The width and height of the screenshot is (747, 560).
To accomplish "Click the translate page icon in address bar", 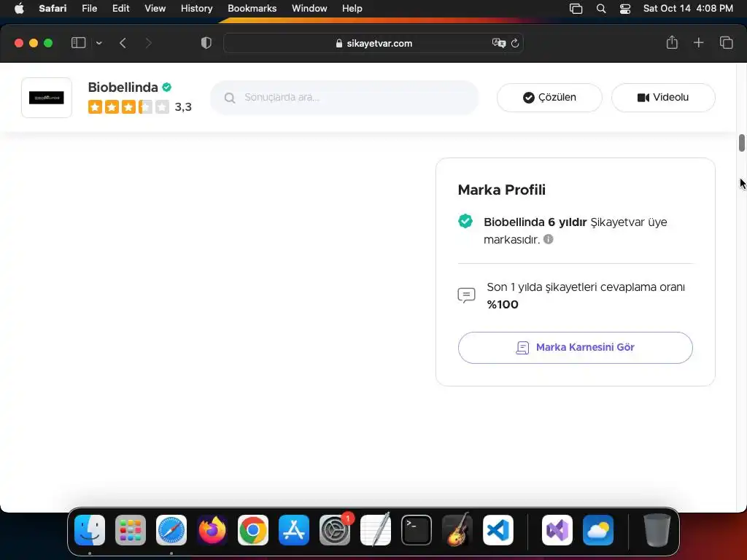I will point(498,43).
